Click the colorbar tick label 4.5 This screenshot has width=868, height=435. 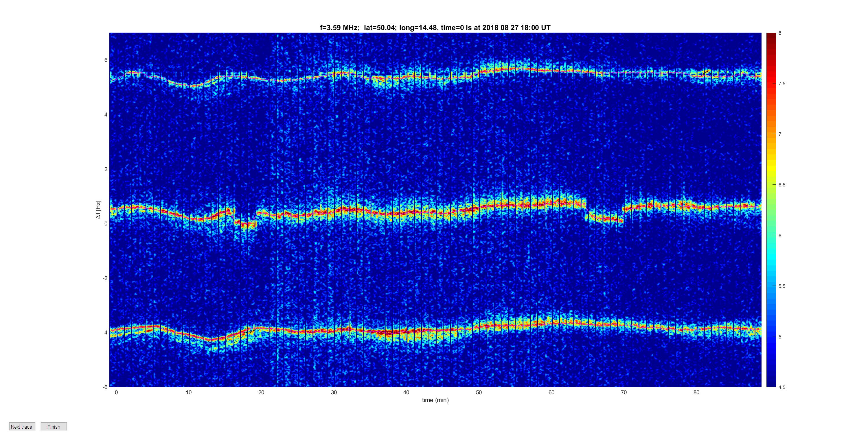pos(782,387)
